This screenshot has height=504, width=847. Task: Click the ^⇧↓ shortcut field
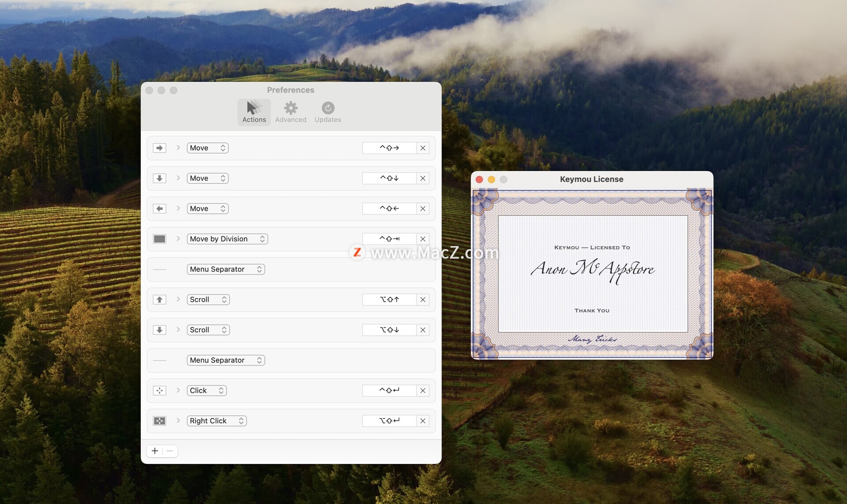(389, 179)
